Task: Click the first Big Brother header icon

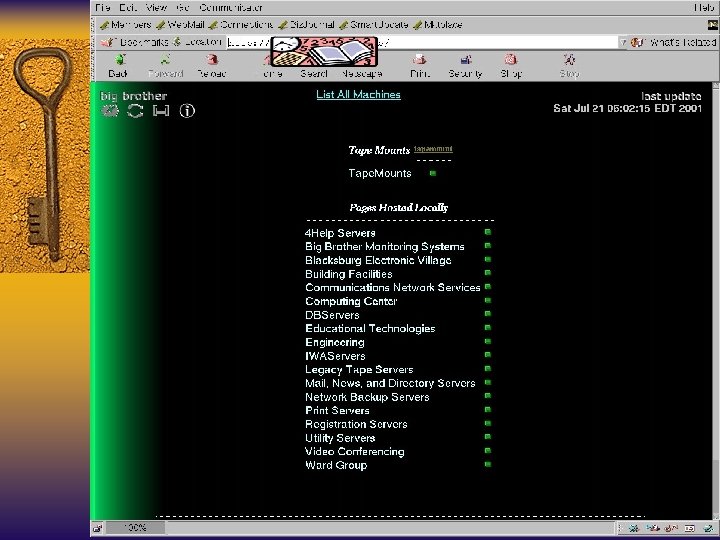Action: point(110,111)
